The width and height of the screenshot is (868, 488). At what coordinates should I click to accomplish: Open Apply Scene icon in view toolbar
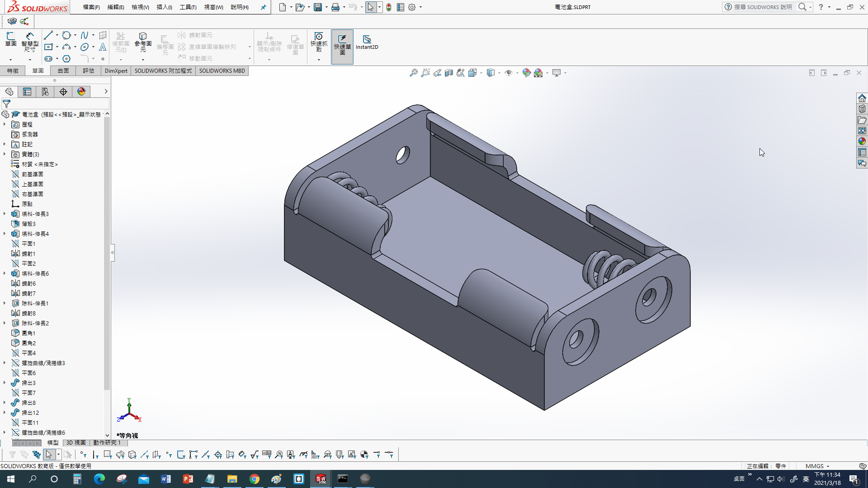click(x=538, y=73)
